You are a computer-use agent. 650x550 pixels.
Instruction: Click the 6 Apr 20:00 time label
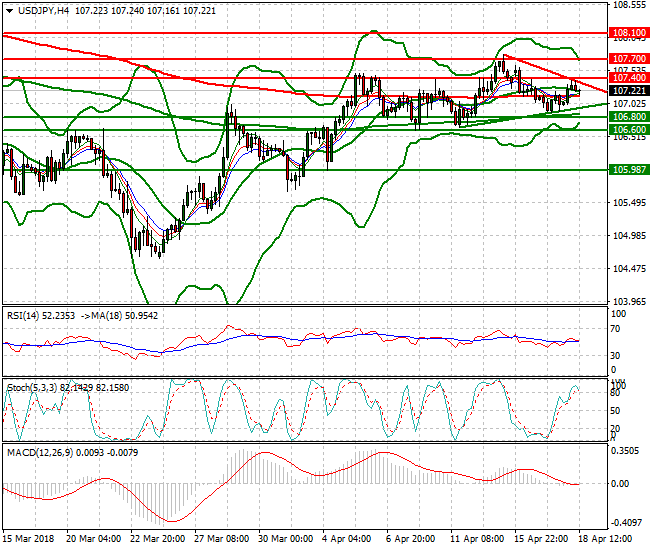click(410, 539)
